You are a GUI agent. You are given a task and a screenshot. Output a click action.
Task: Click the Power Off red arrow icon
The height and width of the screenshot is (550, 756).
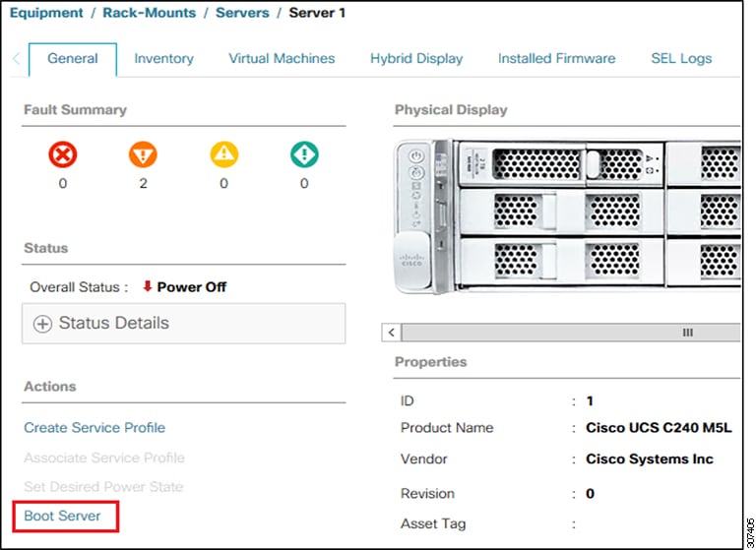point(148,287)
